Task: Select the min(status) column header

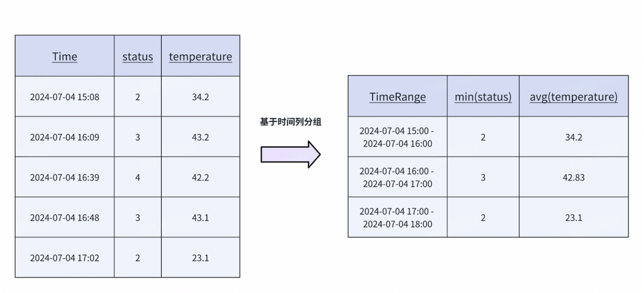Action: click(483, 96)
